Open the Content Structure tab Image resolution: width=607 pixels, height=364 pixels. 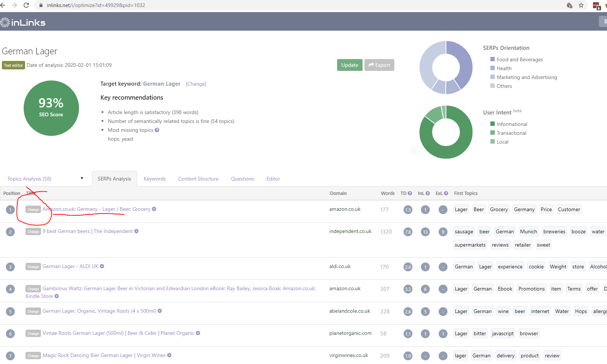198,179
